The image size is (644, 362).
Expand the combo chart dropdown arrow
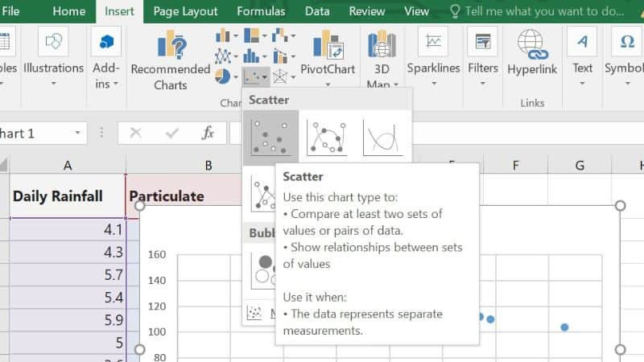pyautogui.click(x=293, y=56)
